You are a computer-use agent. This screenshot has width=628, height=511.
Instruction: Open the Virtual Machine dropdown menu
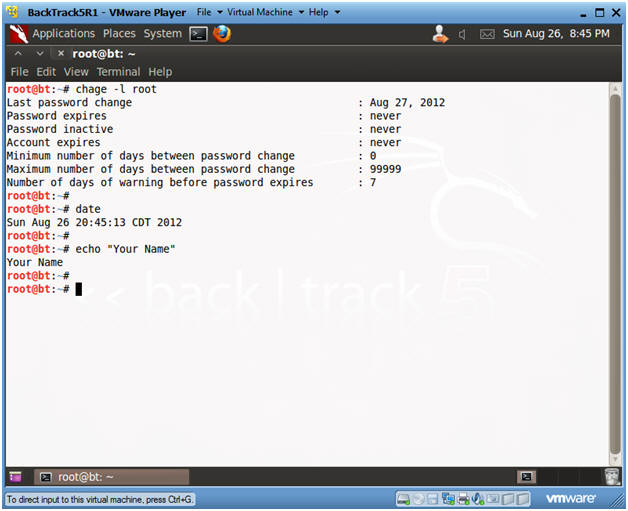click(266, 12)
